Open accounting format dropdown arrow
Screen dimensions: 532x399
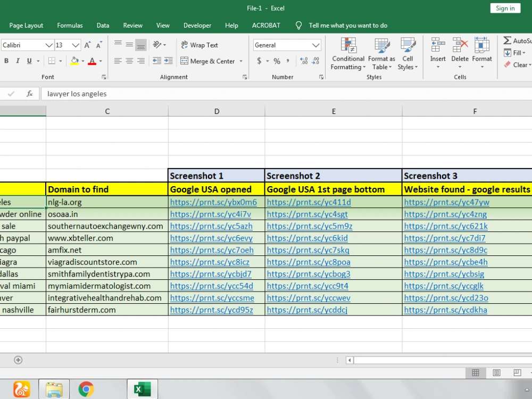pos(268,61)
